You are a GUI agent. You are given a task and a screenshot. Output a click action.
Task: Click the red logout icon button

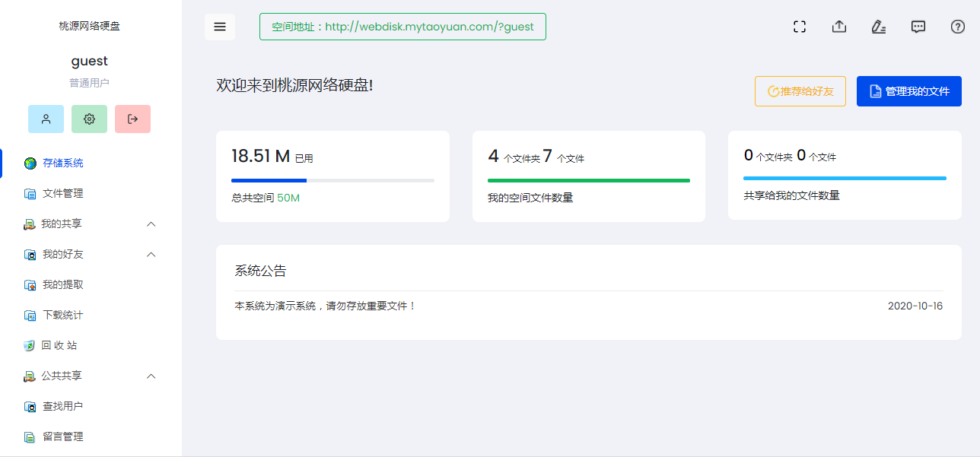click(x=132, y=119)
